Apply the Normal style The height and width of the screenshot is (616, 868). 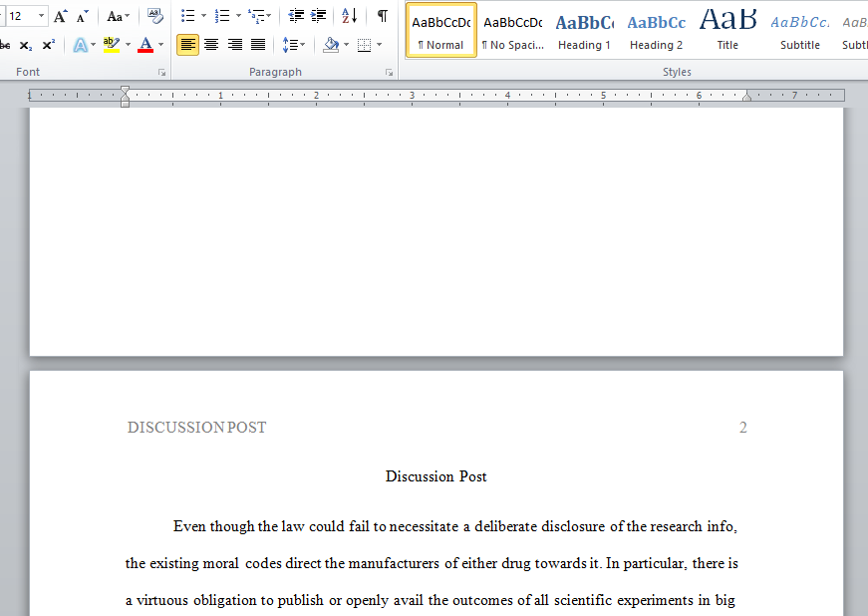click(441, 30)
